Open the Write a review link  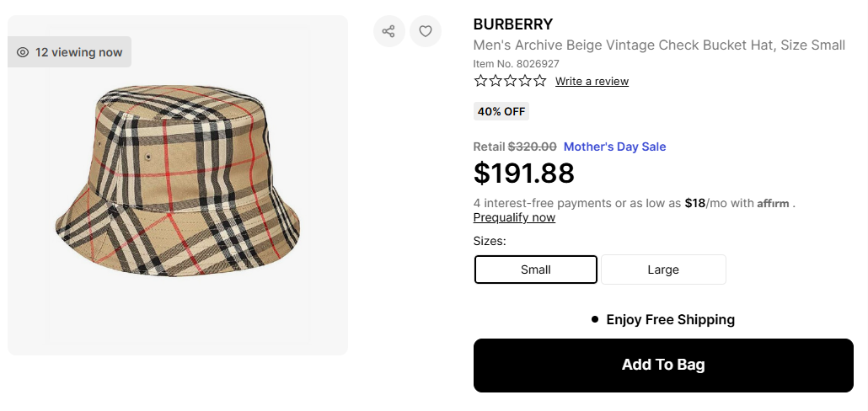592,82
